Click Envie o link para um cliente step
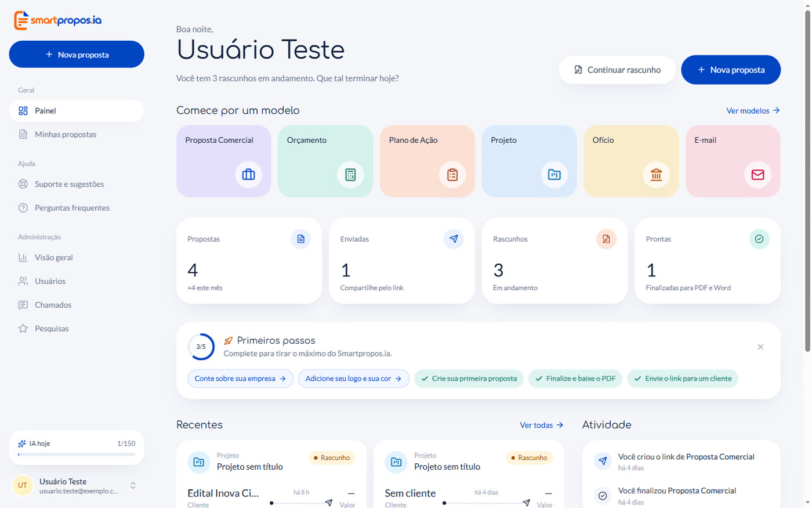 point(683,379)
